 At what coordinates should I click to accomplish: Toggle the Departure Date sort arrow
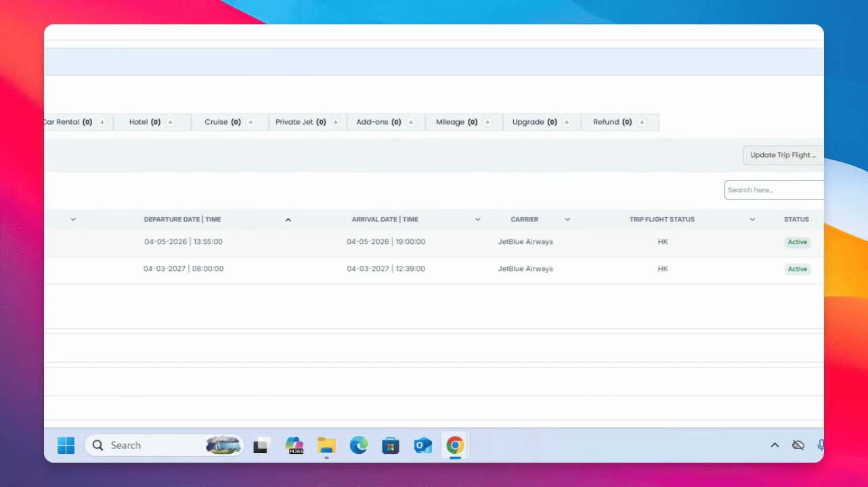288,220
